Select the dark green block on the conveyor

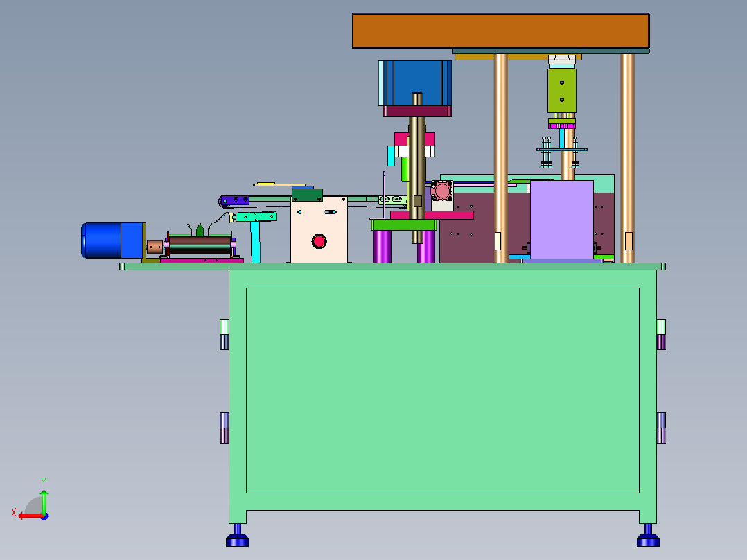pos(307,195)
